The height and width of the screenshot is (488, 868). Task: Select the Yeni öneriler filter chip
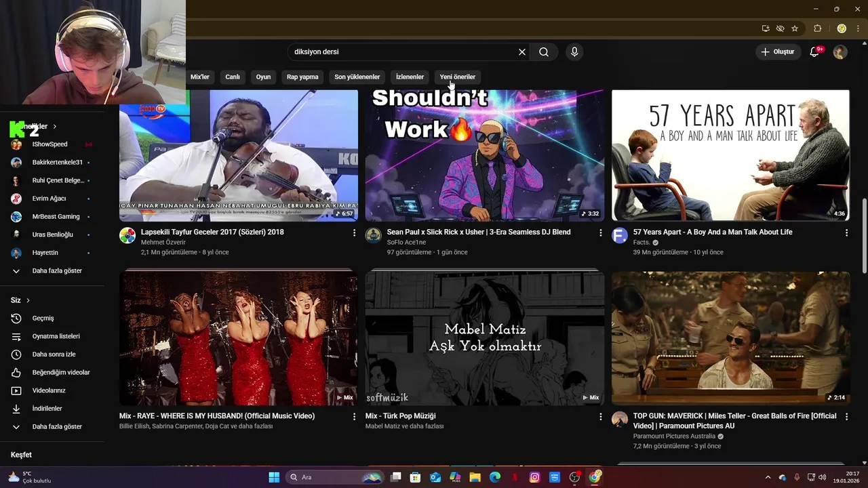click(x=458, y=77)
